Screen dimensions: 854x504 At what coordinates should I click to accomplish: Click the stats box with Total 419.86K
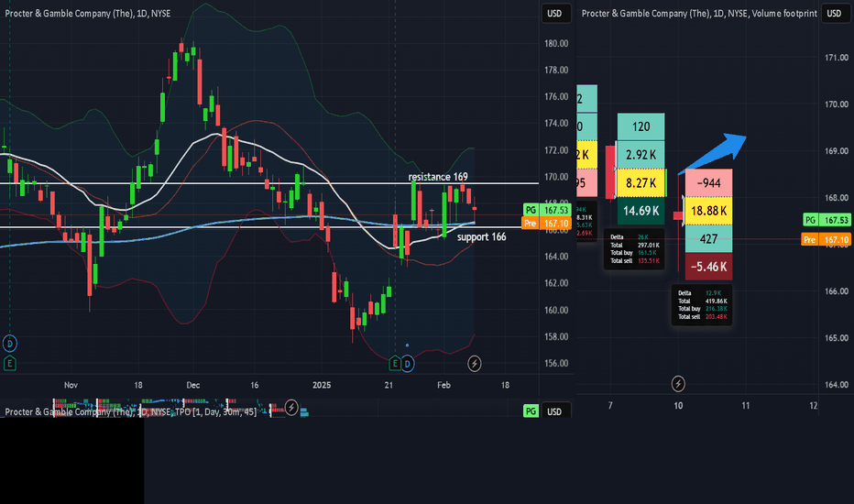coord(702,305)
